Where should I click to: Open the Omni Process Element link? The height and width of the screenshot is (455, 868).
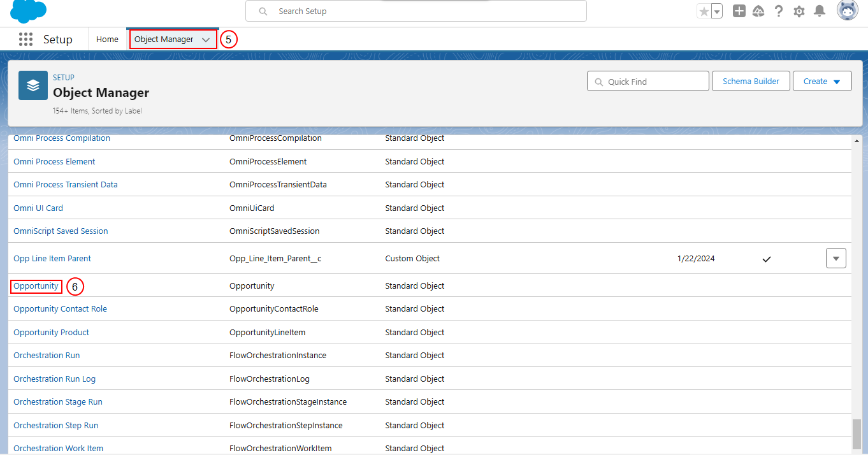tap(54, 162)
